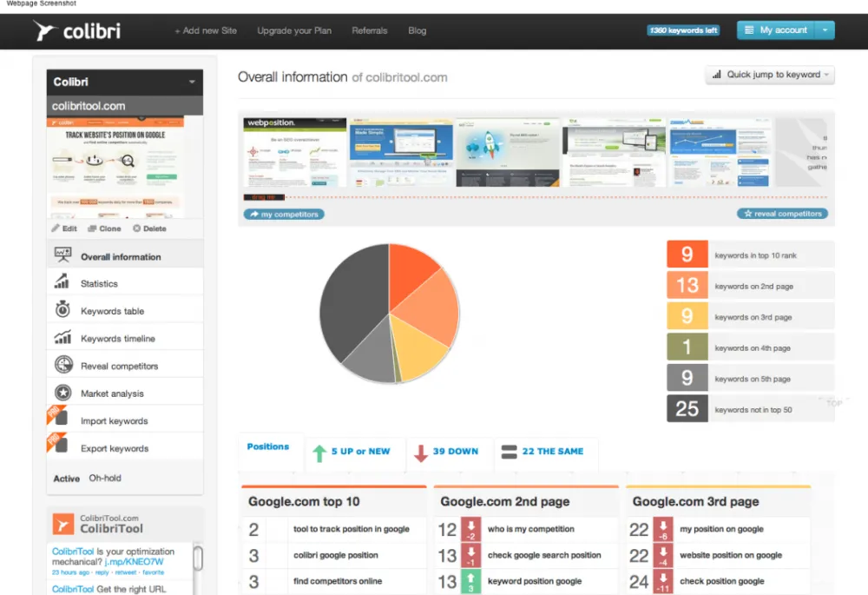Viewport: 868px width, 595px height.
Task: Show the 5 UP or NEW tab
Action: coord(355,452)
